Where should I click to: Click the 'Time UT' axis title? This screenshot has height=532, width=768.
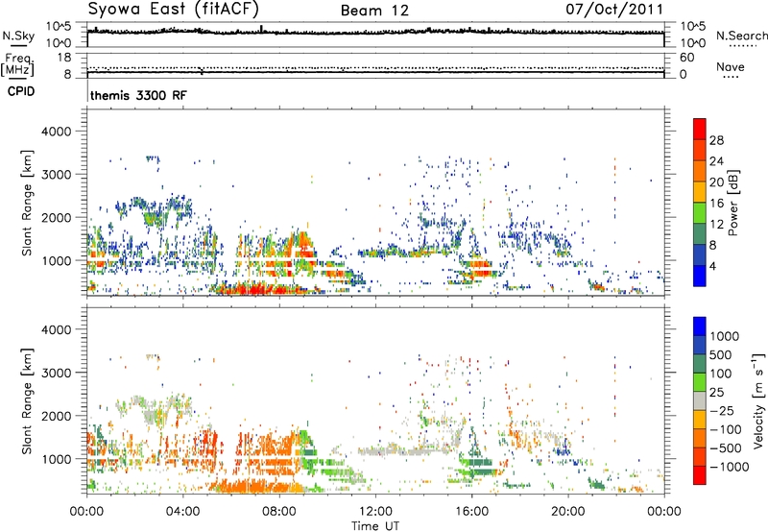point(375,526)
